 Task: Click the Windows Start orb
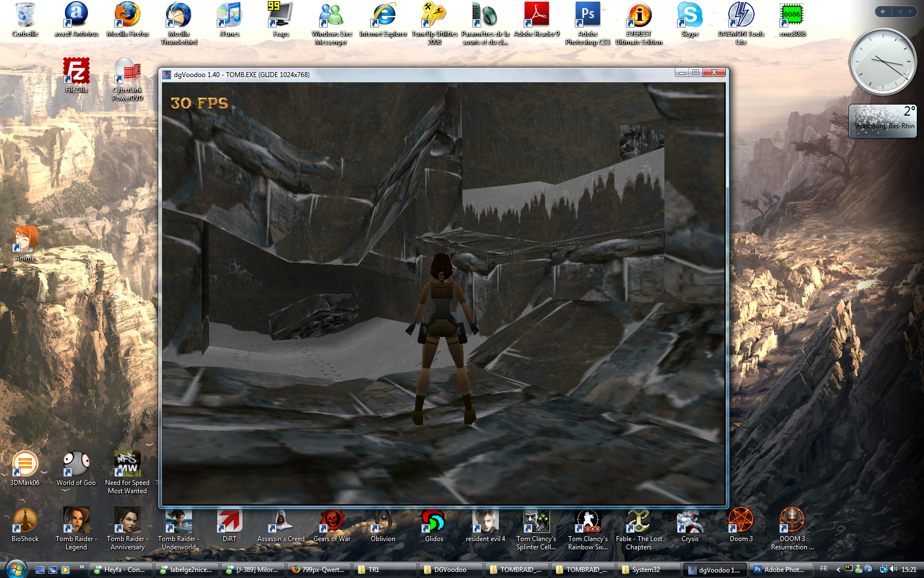[15, 569]
